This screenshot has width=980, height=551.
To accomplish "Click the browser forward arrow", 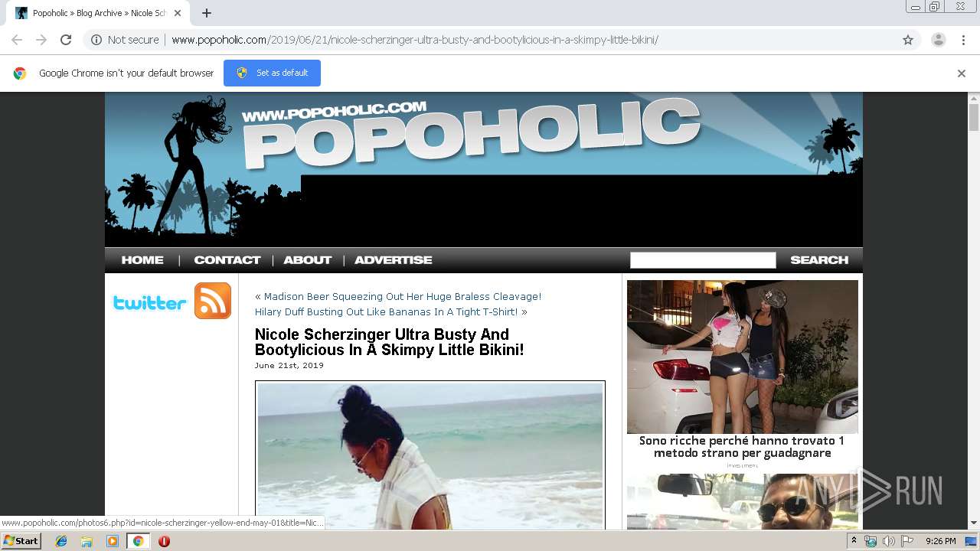I will point(41,40).
